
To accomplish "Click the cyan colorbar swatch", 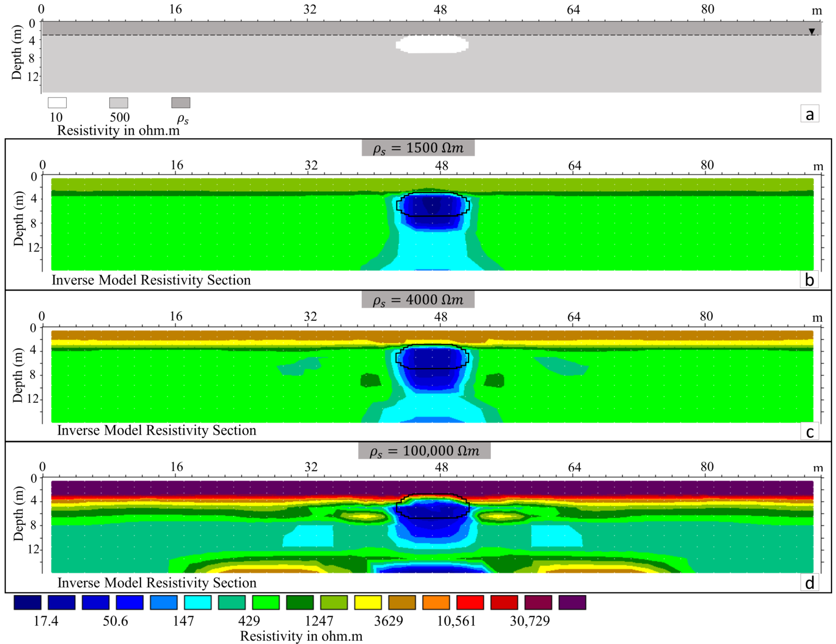I will (x=198, y=602).
